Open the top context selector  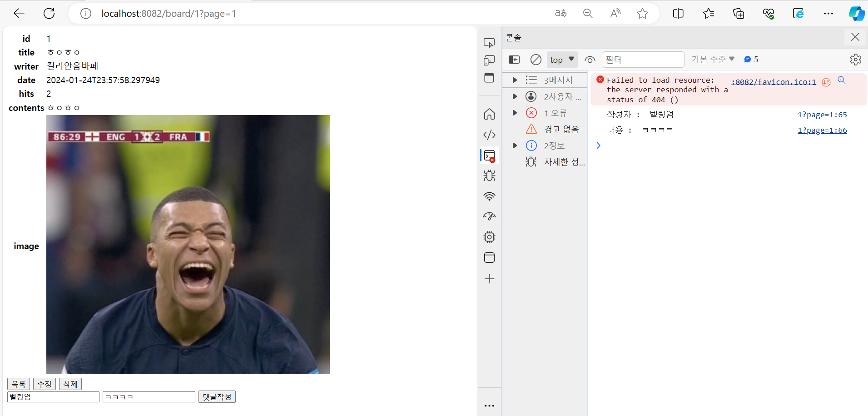(562, 60)
